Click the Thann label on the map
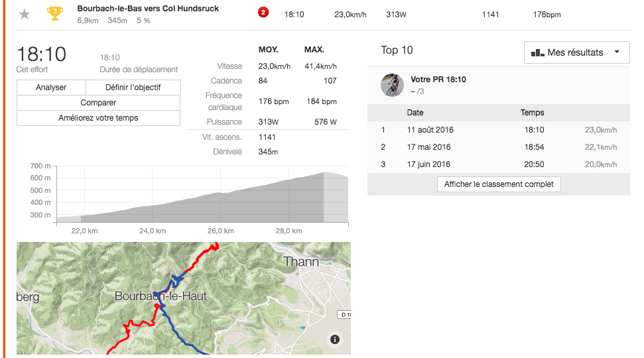 (x=301, y=261)
